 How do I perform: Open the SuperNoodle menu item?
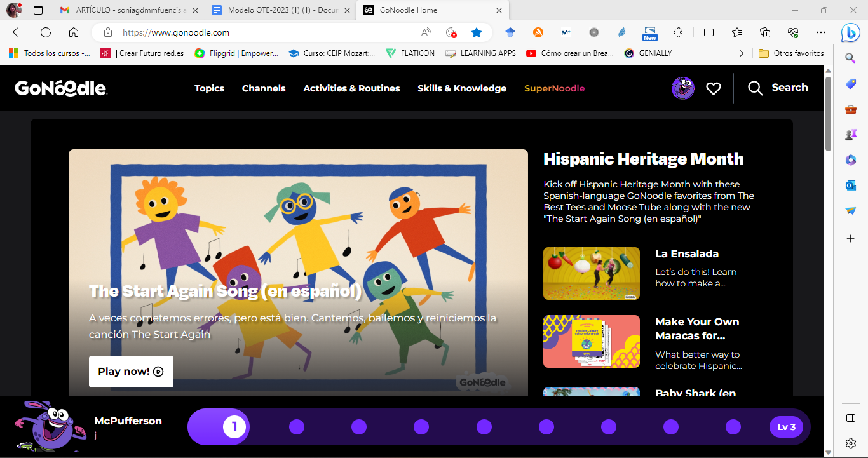pyautogui.click(x=554, y=88)
